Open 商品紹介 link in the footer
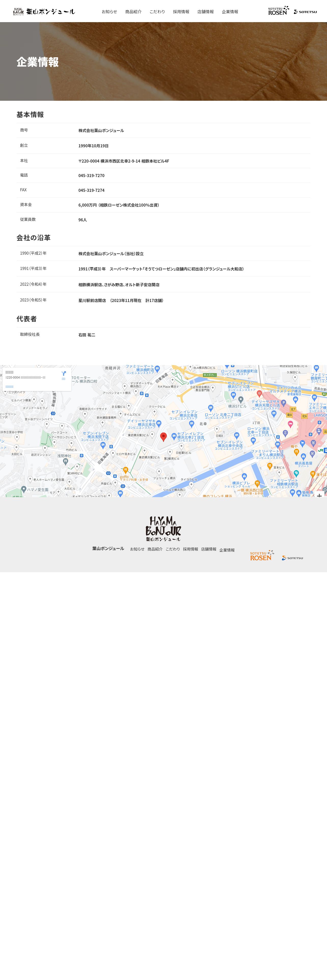The height and width of the screenshot is (980, 327). click(x=155, y=549)
